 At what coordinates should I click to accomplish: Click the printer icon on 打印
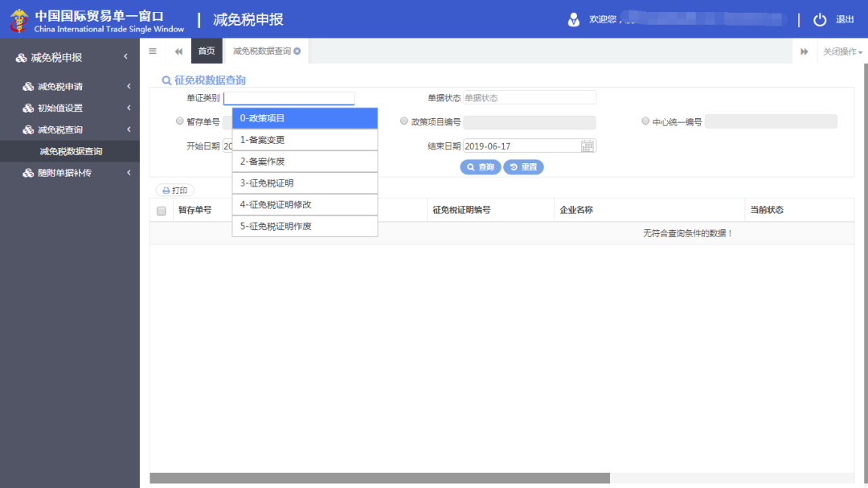(x=166, y=190)
